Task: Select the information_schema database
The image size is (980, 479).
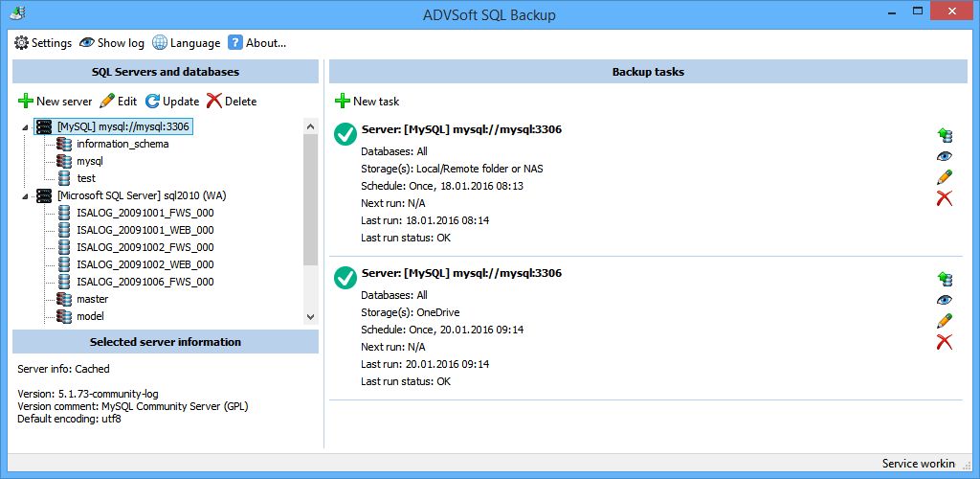Action: pos(122,144)
